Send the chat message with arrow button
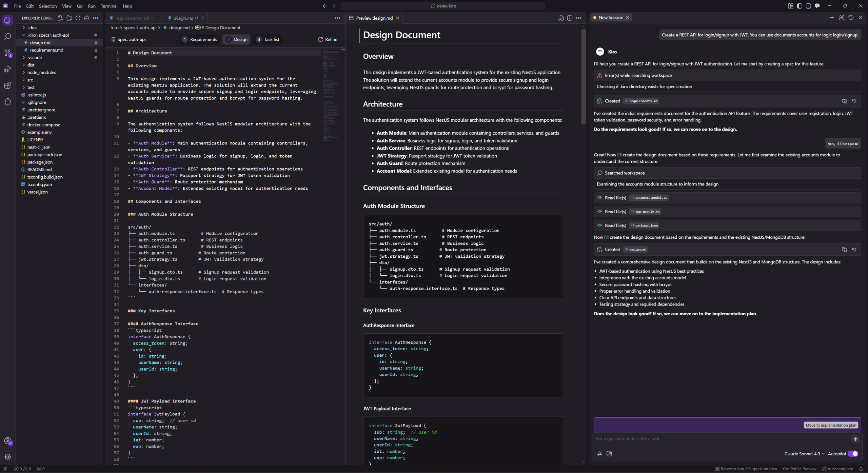This screenshot has height=473, width=868. [855, 439]
